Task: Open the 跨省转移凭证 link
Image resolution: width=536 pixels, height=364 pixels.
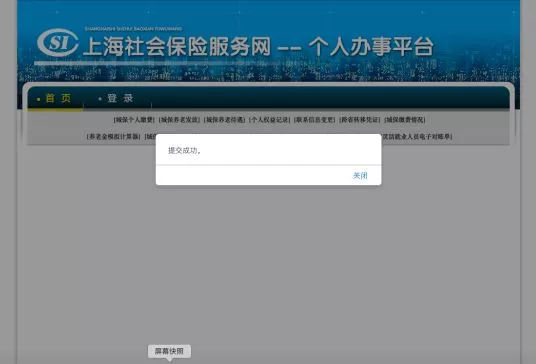Action: (360, 120)
